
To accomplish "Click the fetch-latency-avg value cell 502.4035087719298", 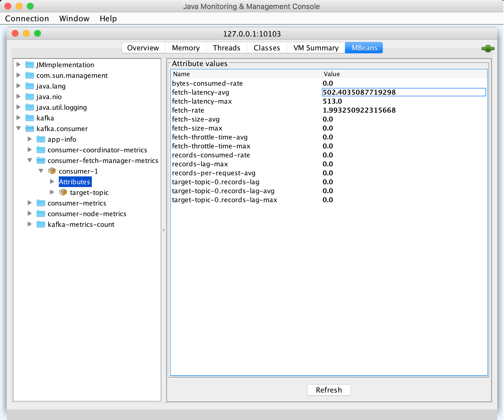I will pos(404,92).
